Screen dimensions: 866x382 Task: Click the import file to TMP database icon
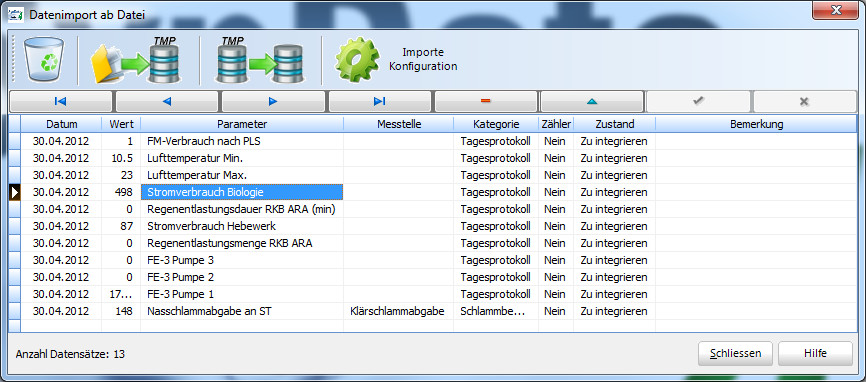(x=137, y=60)
